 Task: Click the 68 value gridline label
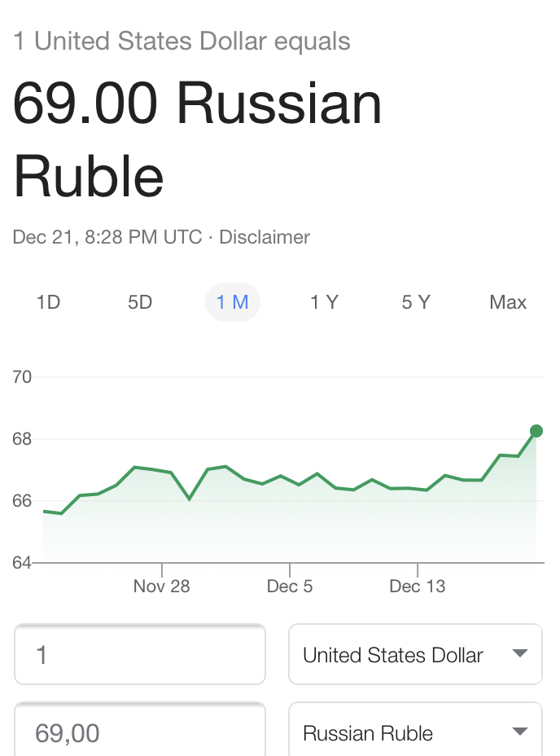[22, 439]
